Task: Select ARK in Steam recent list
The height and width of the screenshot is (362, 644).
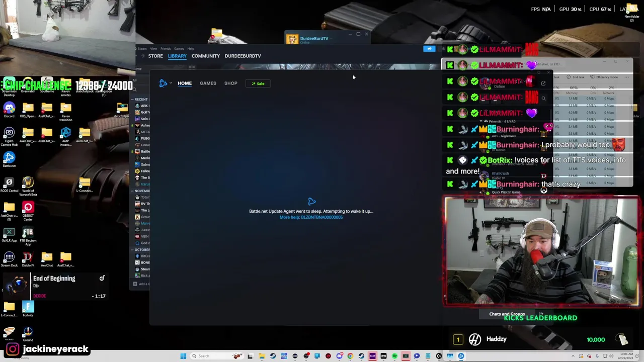Action: pos(142,106)
